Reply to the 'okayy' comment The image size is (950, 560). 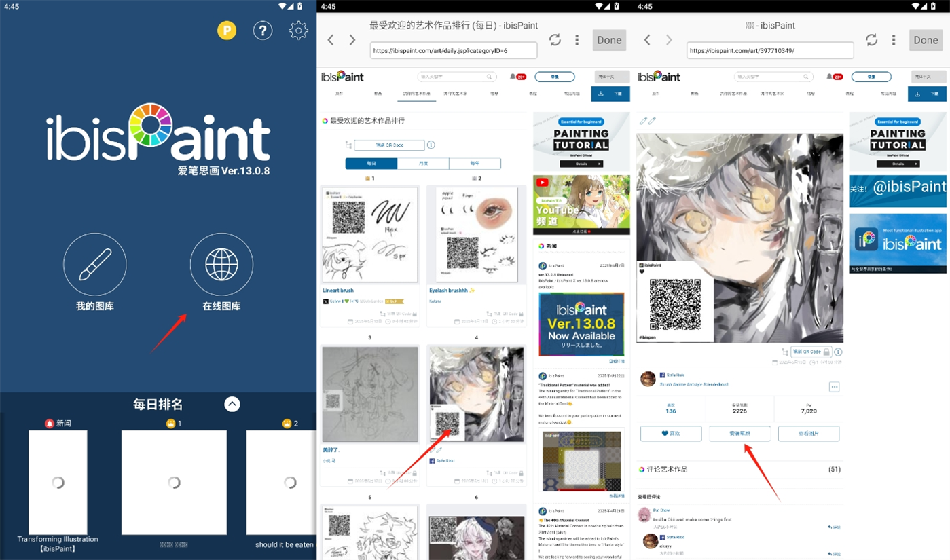[x=834, y=553]
